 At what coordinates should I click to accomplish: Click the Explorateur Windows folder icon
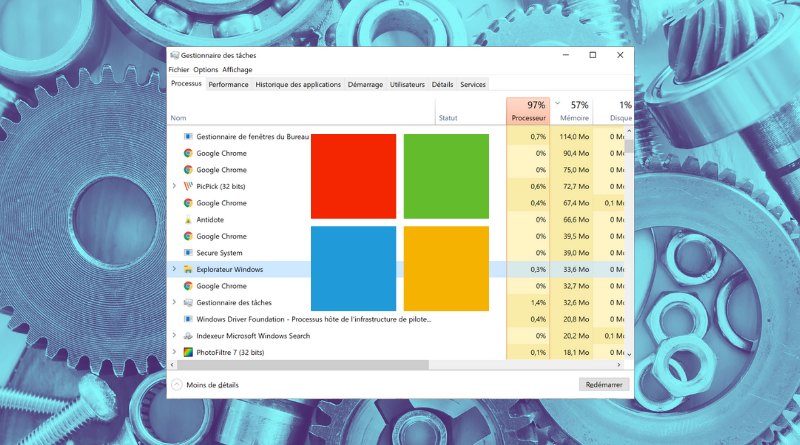coord(188,269)
